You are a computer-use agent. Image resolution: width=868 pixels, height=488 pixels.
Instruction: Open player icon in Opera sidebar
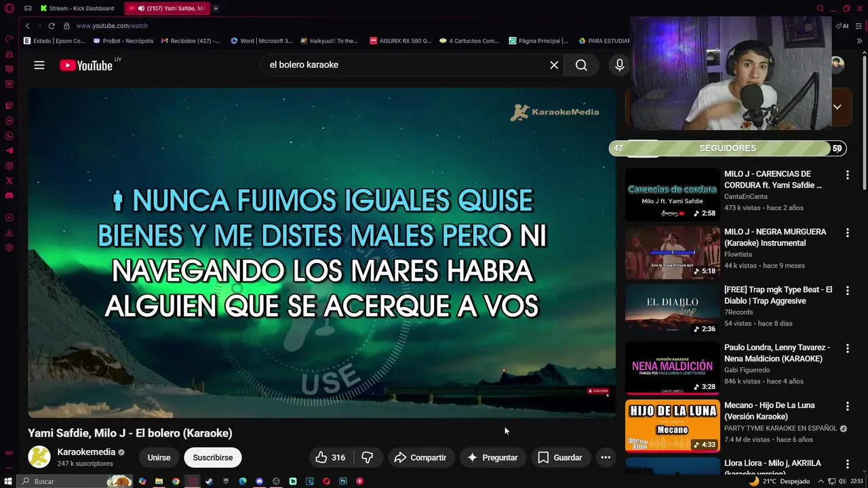pyautogui.click(x=9, y=218)
